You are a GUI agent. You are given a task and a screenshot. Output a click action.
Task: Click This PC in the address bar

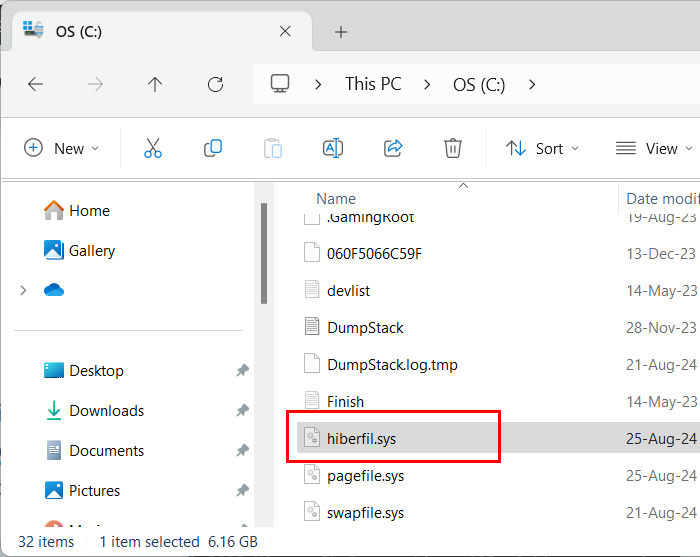[374, 85]
